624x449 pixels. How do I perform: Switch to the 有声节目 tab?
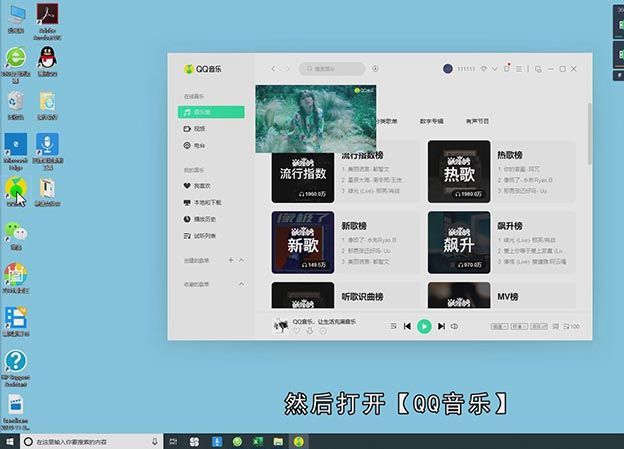477,121
